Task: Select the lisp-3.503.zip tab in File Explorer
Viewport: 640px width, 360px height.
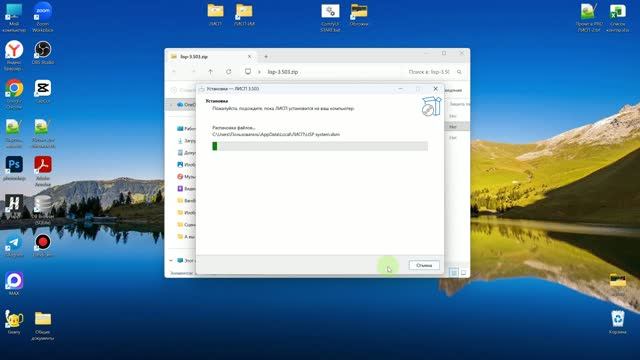Action: [211, 57]
